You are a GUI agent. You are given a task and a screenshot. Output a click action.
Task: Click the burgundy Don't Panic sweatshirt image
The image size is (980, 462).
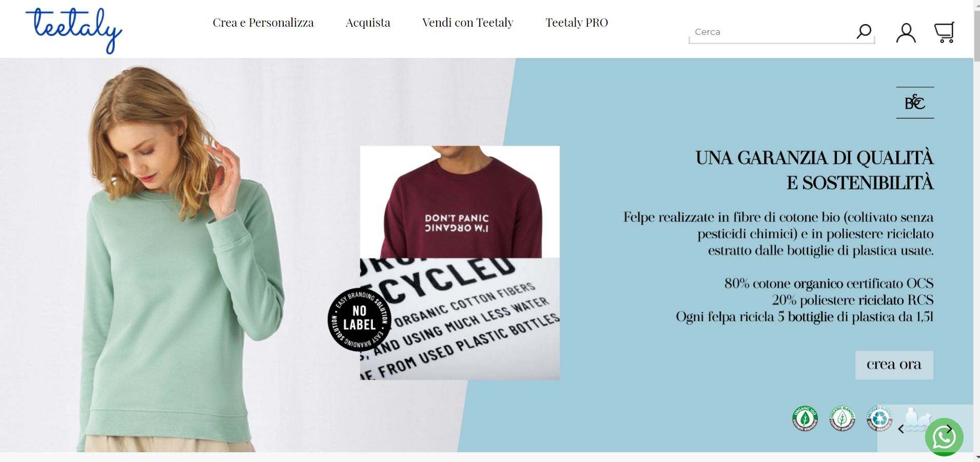pos(460,202)
